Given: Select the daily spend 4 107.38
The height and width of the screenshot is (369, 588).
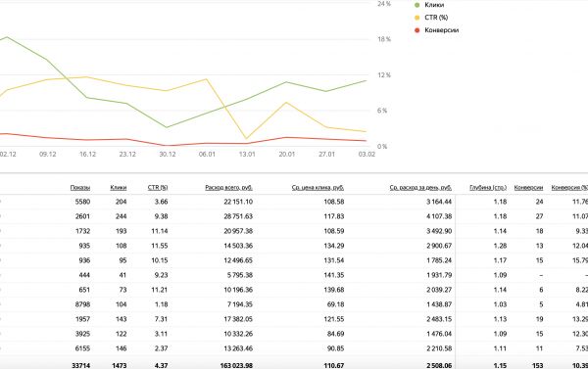Looking at the screenshot, I should (439, 216).
